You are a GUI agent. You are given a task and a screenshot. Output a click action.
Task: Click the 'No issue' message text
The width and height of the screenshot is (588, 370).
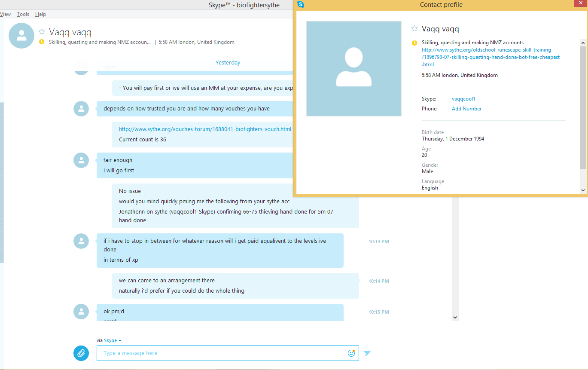pos(130,191)
